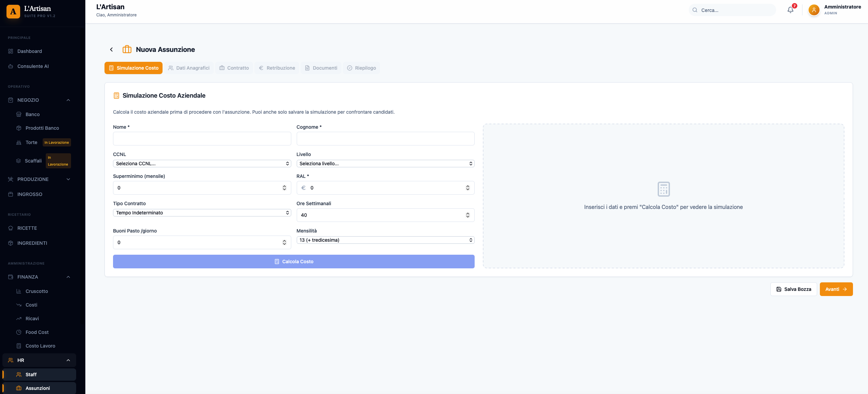Click the Amministratore avatar icon
Screen dimensions: 868x394
pyautogui.click(x=814, y=10)
